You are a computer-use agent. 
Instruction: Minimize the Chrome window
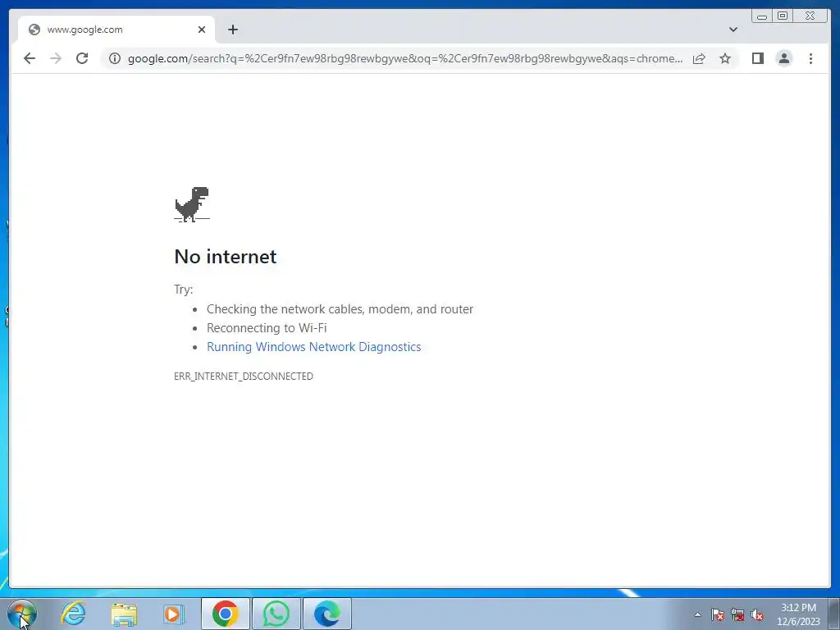click(762, 16)
